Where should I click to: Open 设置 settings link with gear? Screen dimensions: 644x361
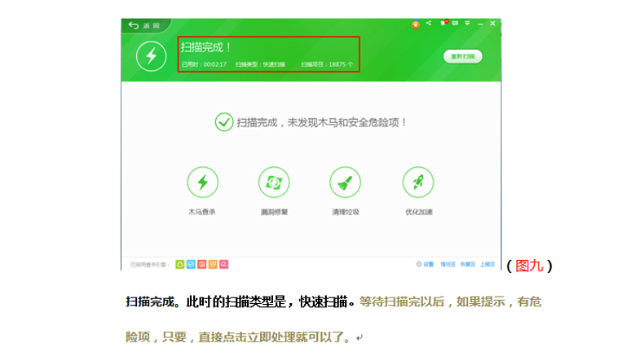click(425, 264)
